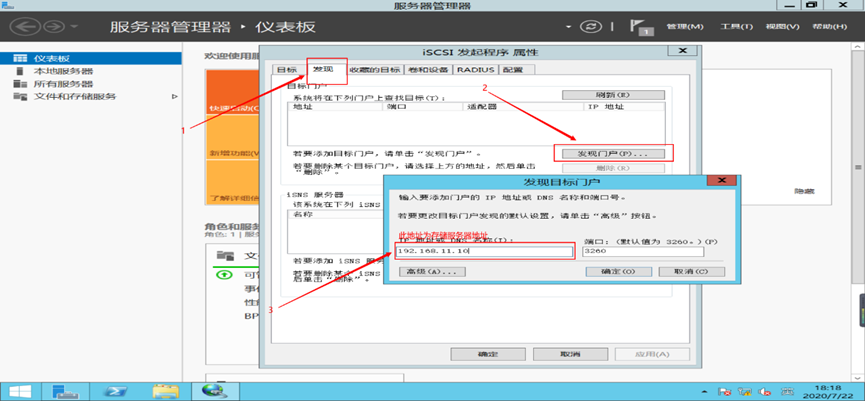Open the 视图(V) menu

pos(782,26)
